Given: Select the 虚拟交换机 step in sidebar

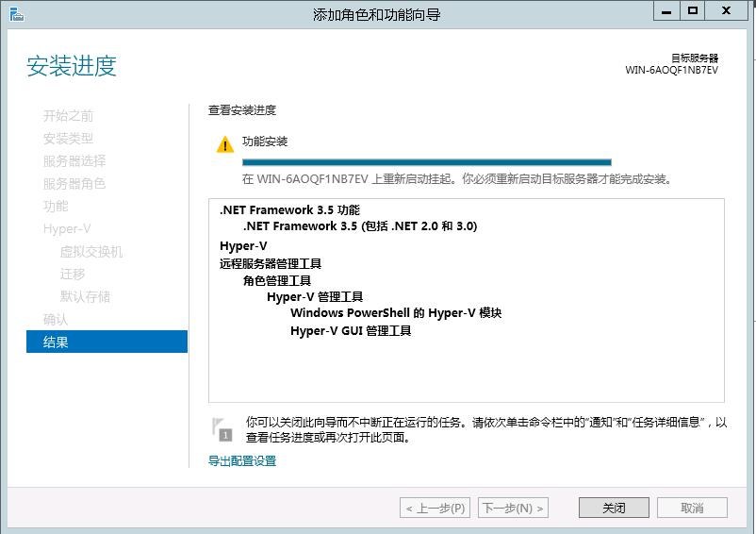Looking at the screenshot, I should point(91,251).
